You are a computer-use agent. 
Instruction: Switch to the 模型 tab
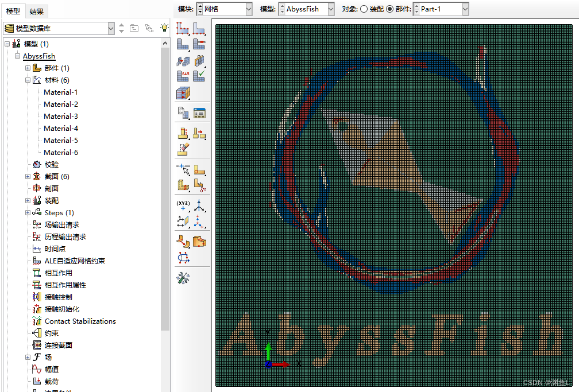(x=13, y=11)
